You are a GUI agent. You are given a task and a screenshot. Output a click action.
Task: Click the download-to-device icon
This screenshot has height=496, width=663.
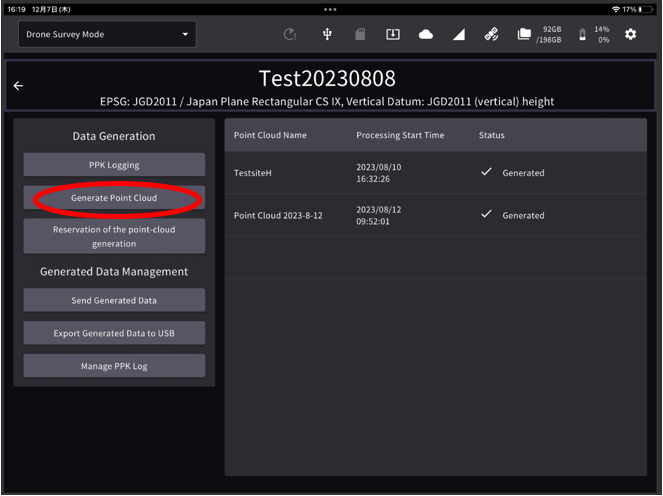[393, 34]
